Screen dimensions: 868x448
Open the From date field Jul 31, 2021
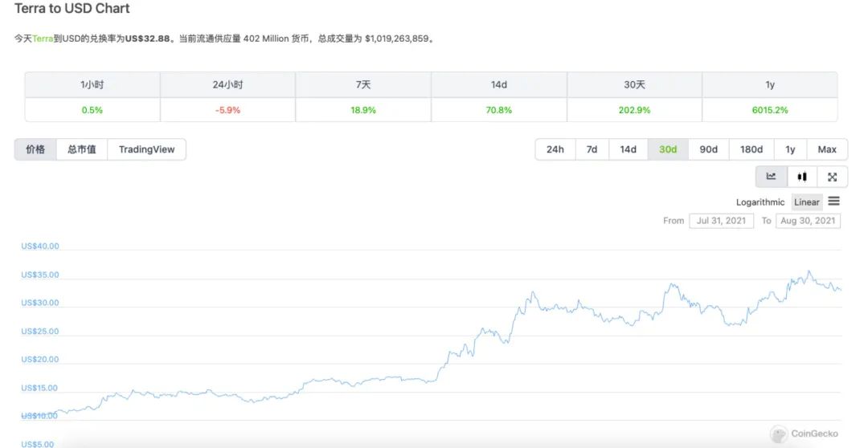tap(721, 221)
